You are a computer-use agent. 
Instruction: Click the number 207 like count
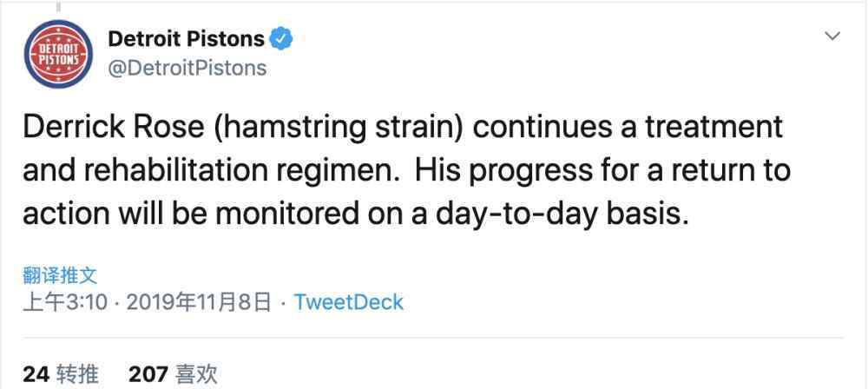click(x=148, y=375)
